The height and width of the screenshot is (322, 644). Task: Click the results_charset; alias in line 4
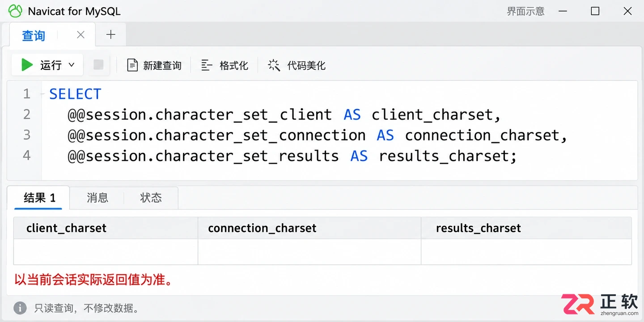pos(448,156)
